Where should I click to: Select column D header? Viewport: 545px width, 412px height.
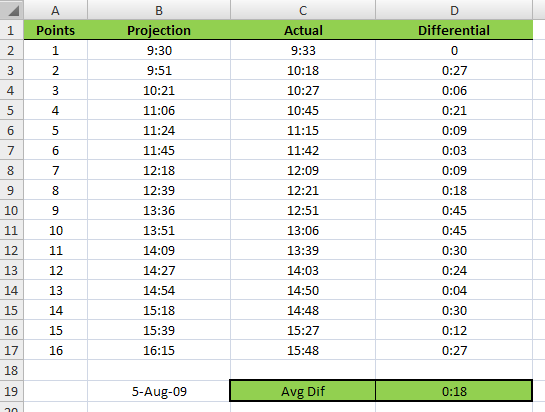tap(454, 10)
